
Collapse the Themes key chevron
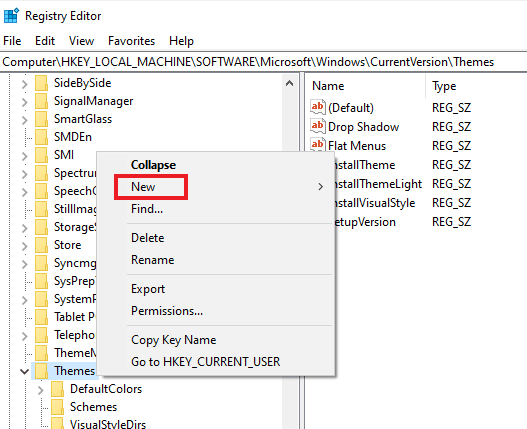pyautogui.click(x=24, y=371)
